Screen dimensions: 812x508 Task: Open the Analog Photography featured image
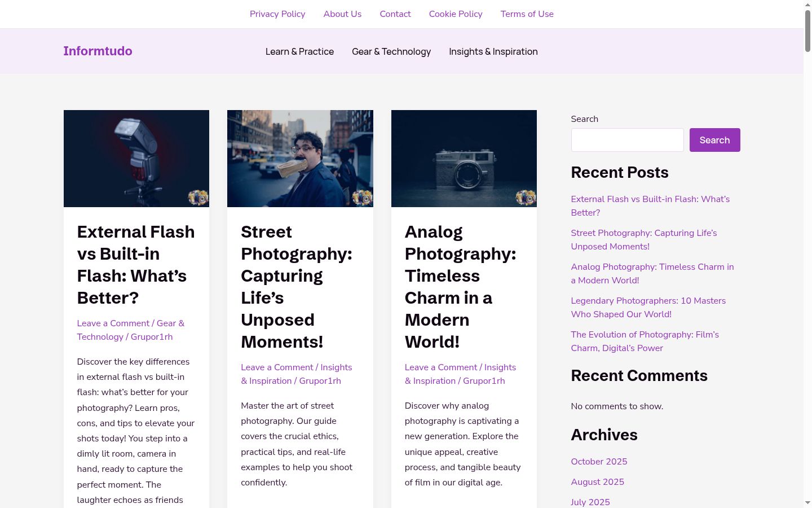tap(464, 159)
